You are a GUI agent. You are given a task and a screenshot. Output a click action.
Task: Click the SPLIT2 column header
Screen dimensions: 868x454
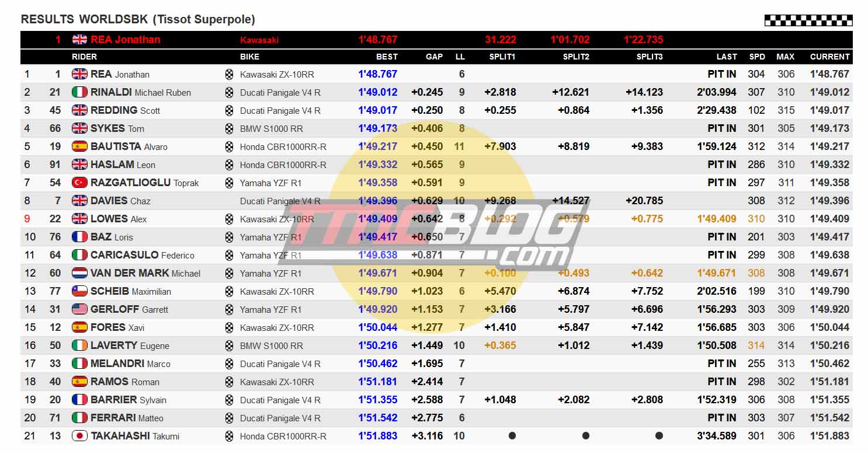pyautogui.click(x=576, y=57)
